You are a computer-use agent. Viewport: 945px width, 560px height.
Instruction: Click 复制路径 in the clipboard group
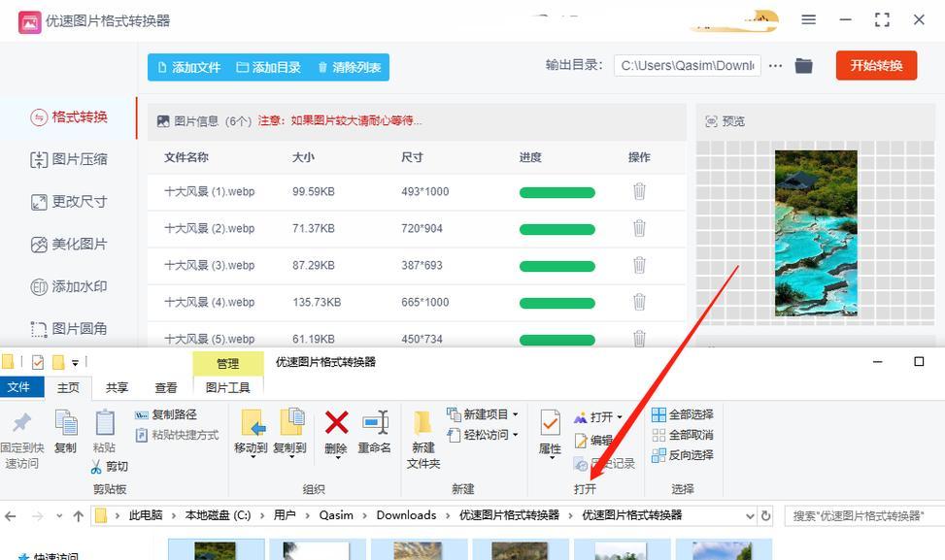click(x=166, y=414)
